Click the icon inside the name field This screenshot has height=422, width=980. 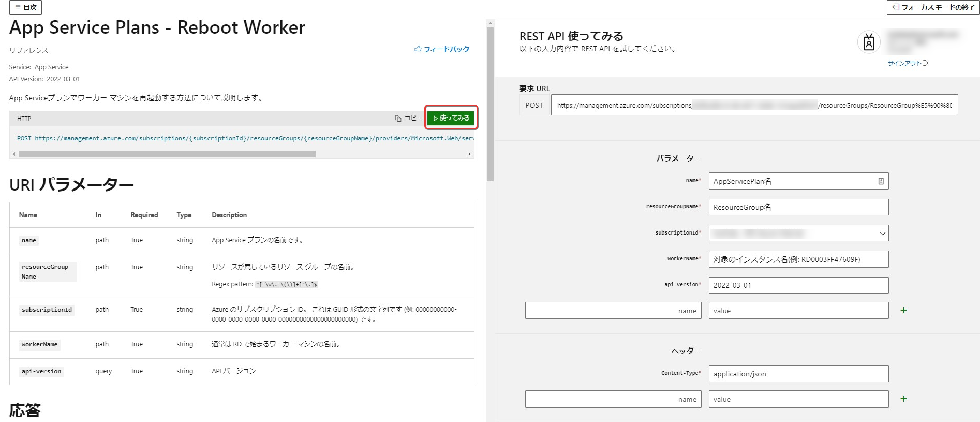(881, 181)
